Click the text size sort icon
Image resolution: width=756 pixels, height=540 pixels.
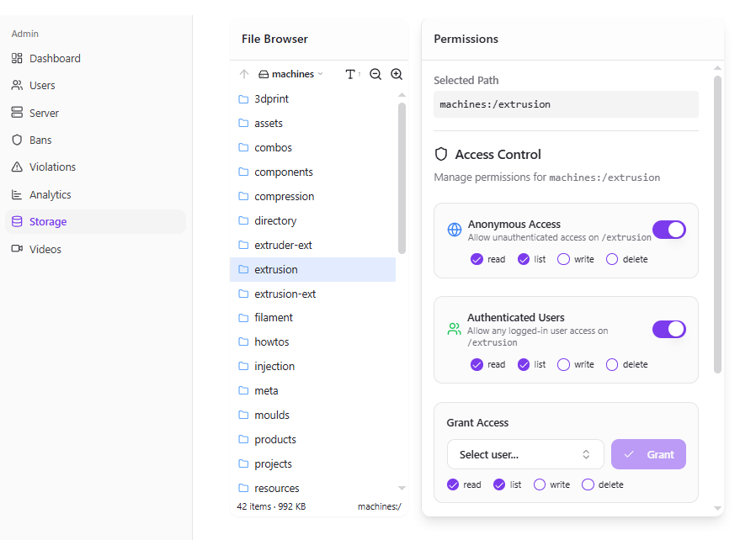point(352,74)
